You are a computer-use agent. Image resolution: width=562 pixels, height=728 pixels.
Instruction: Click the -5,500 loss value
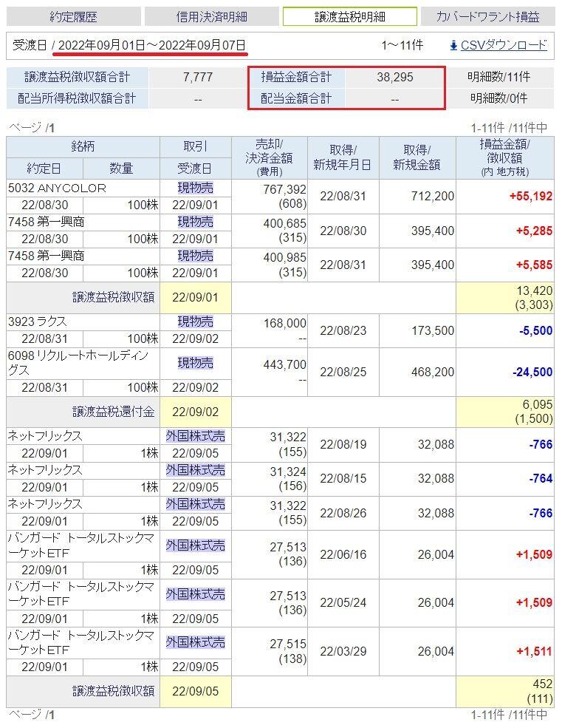coord(535,330)
